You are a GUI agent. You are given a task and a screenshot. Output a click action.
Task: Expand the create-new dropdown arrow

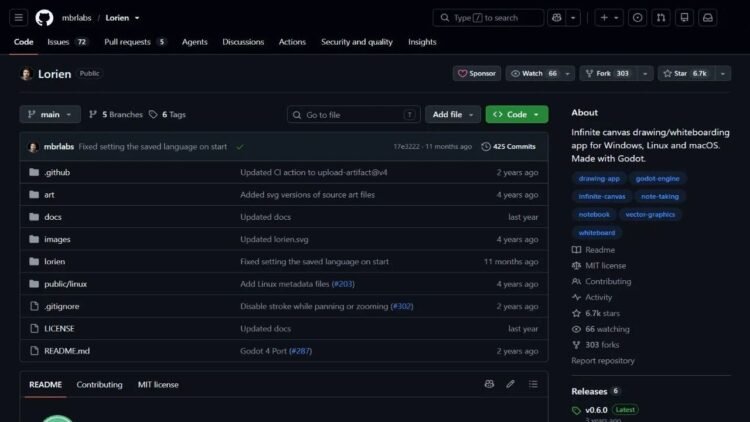pyautogui.click(x=616, y=18)
